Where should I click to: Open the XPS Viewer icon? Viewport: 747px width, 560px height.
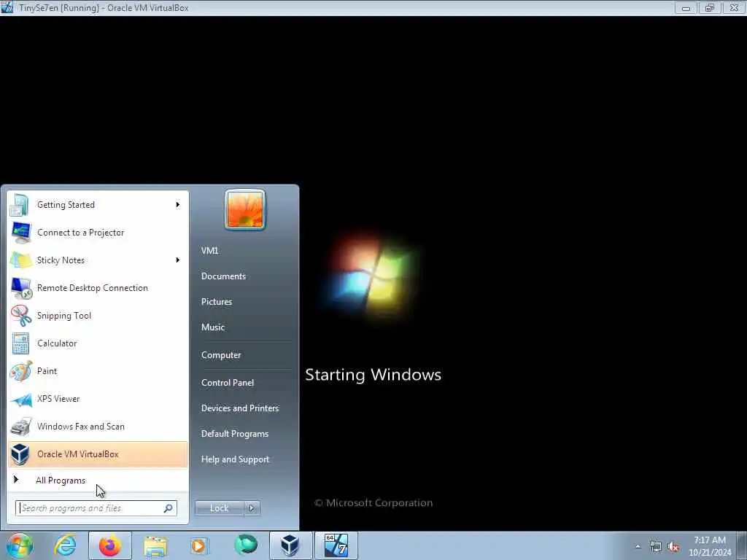point(21,400)
